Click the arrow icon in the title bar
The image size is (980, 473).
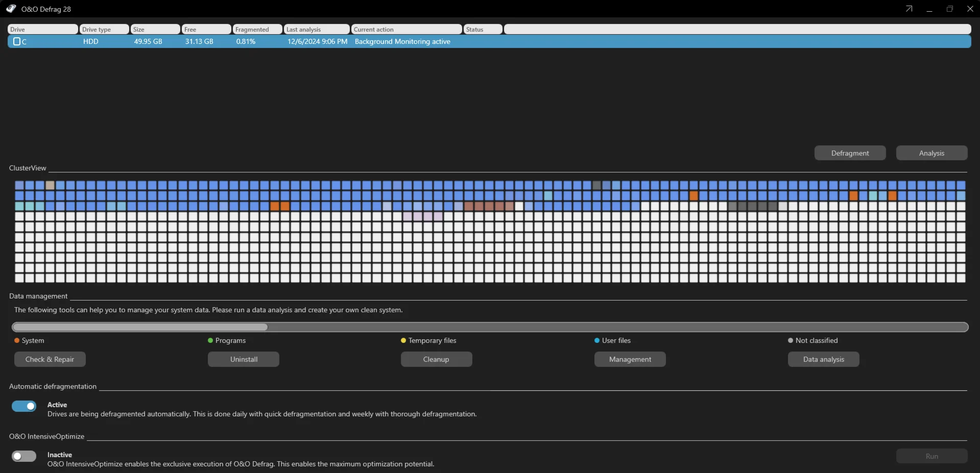click(909, 9)
